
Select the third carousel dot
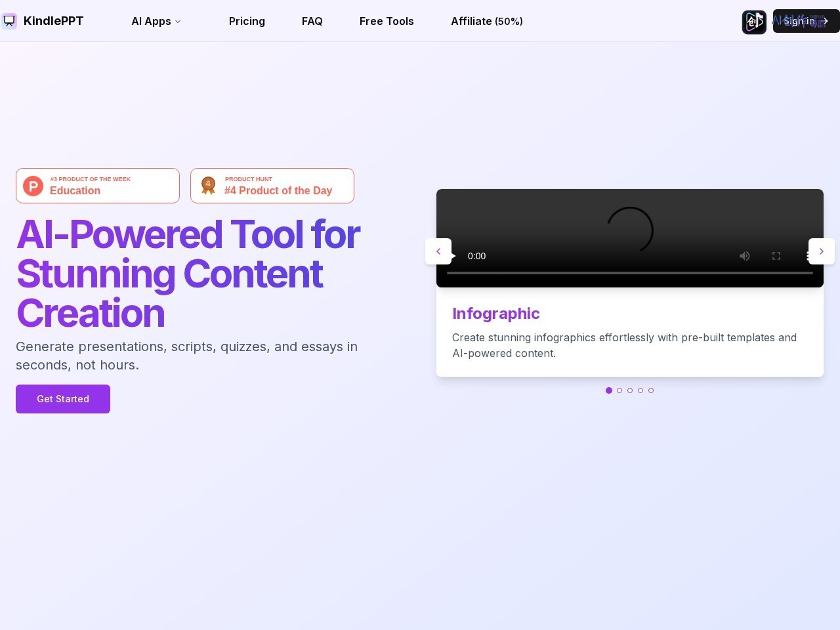[630, 390]
